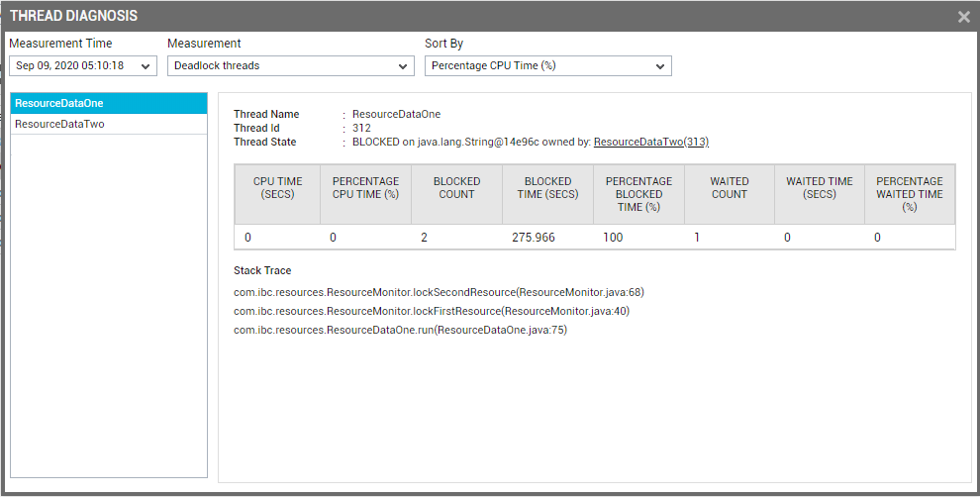Click the CPU TIME (SECS) column header
The width and height of the screenshot is (980, 497).
[x=277, y=194]
